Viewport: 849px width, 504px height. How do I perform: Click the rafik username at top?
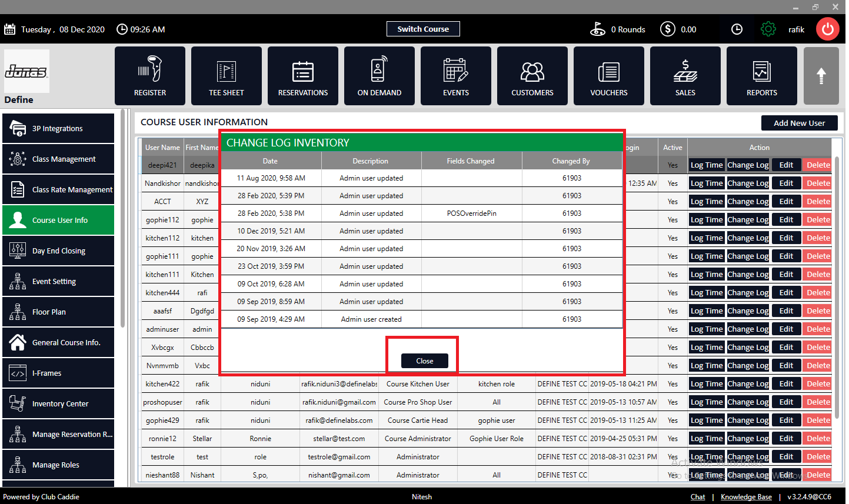[796, 29]
